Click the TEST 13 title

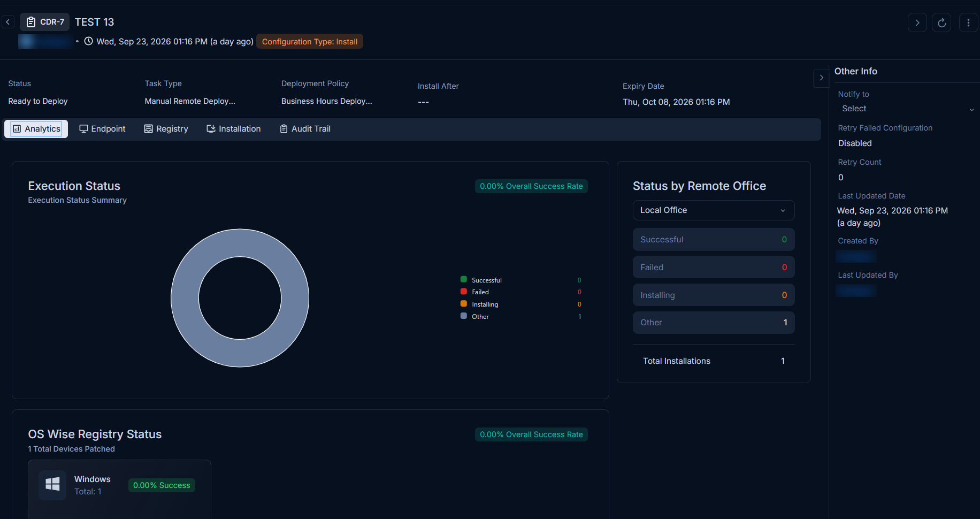(94, 22)
